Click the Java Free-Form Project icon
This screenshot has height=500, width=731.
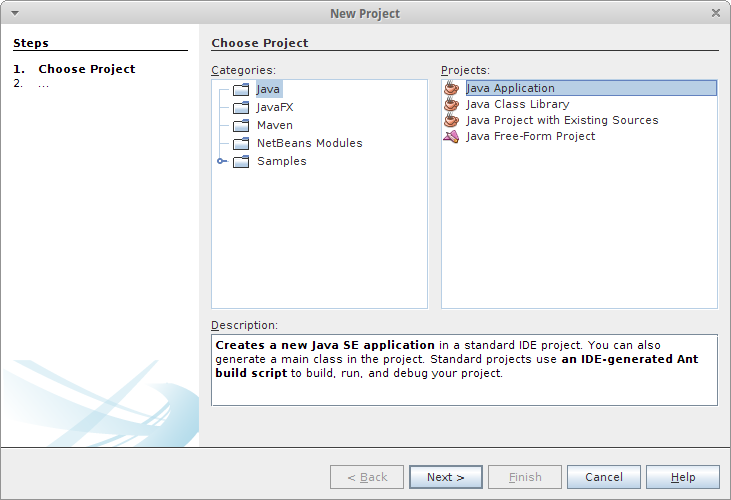pyautogui.click(x=451, y=136)
